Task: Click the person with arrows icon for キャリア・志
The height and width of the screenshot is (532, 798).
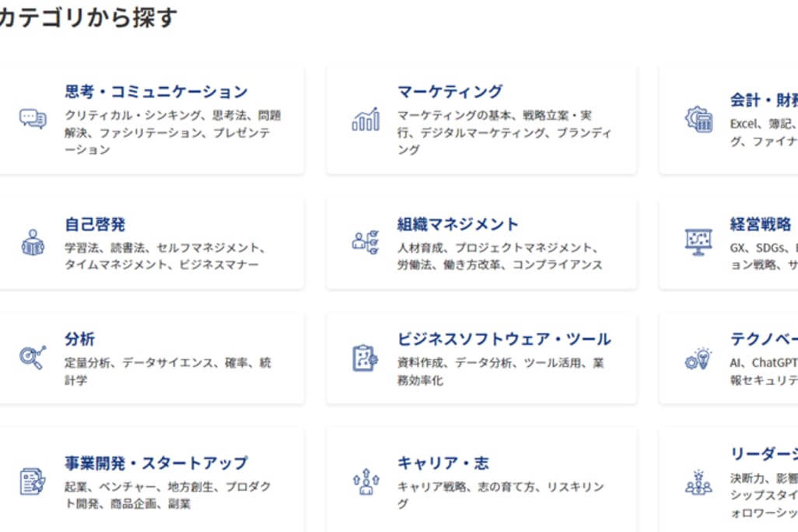Action: 366,481
